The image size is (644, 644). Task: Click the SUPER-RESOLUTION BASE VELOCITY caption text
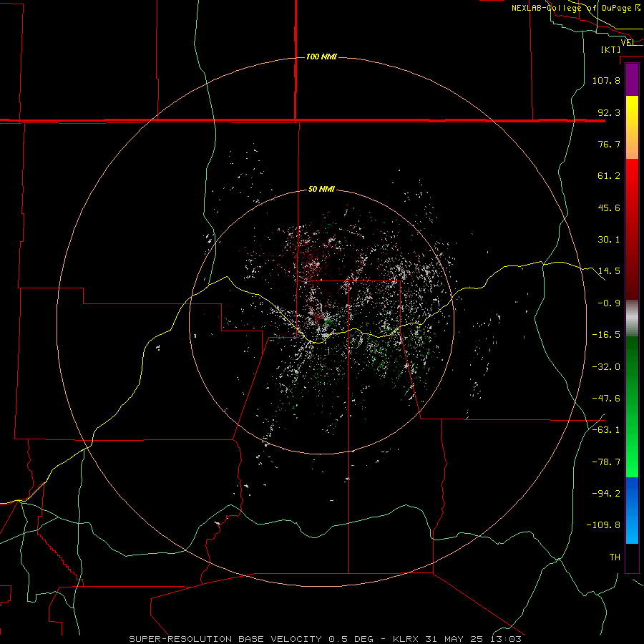coord(225,639)
